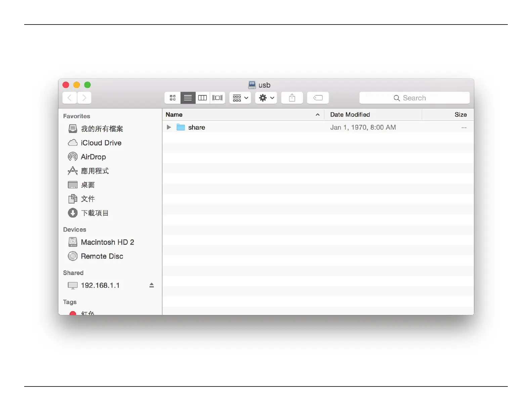Switch to Cover Flow view

[218, 98]
